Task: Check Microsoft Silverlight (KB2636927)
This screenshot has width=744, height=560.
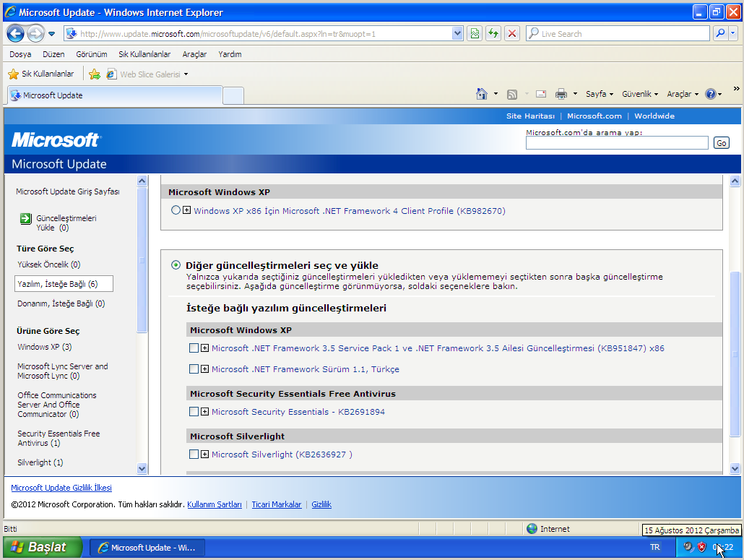Action: (194, 455)
